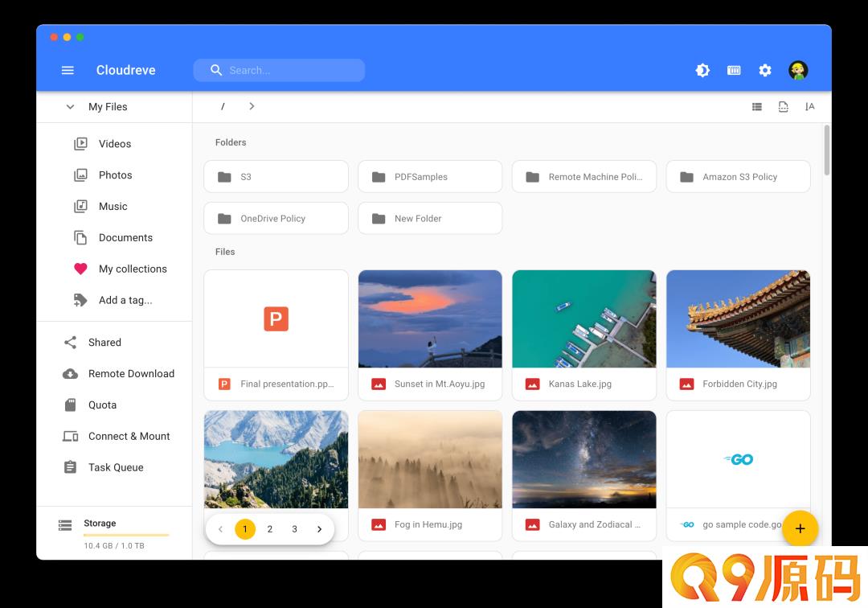Click the Sunset in Mt.Aoyu.jpg image icon

tap(379, 384)
